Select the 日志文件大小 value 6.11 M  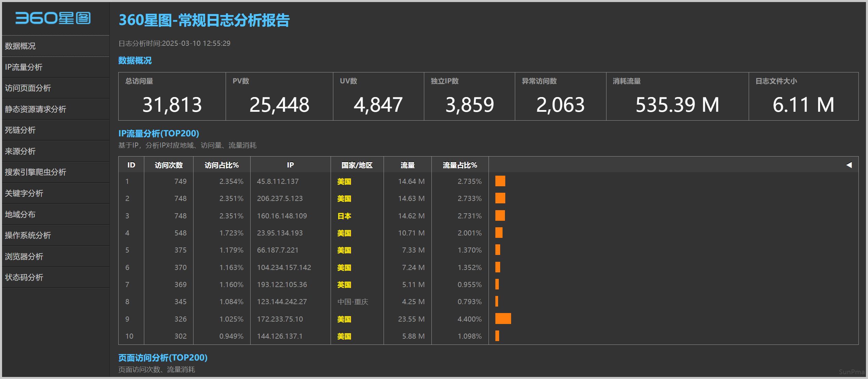tap(804, 105)
